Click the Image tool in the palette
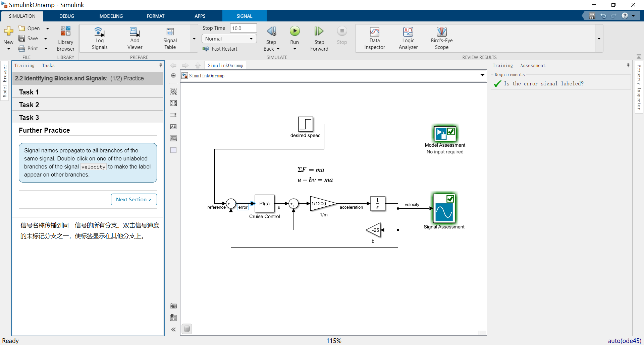The image size is (644, 345). click(173, 138)
